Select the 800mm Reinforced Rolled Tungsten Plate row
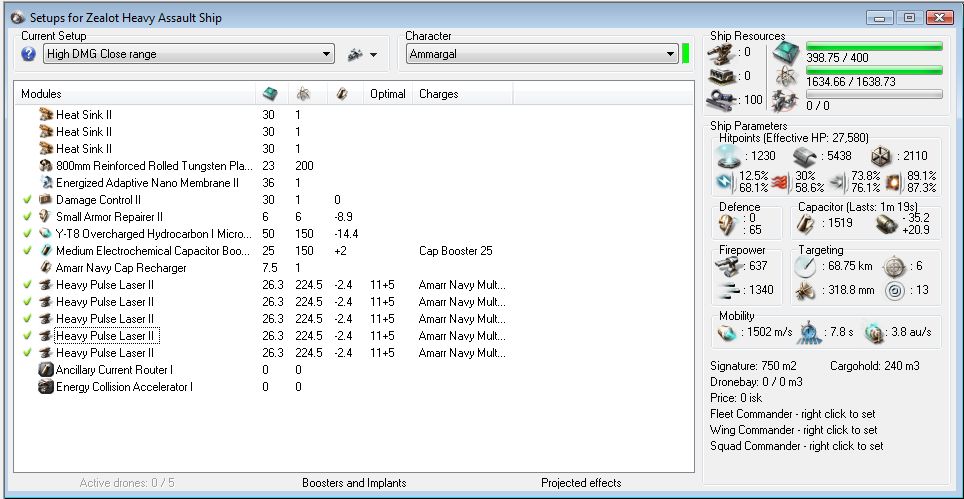Image resolution: width=964 pixels, height=499 pixels. click(354, 166)
